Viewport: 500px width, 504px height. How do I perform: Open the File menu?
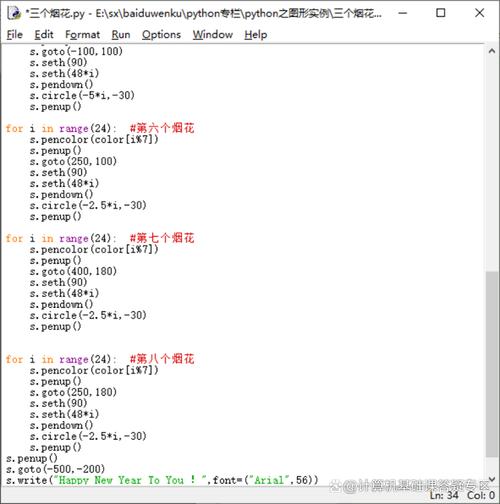click(14, 34)
